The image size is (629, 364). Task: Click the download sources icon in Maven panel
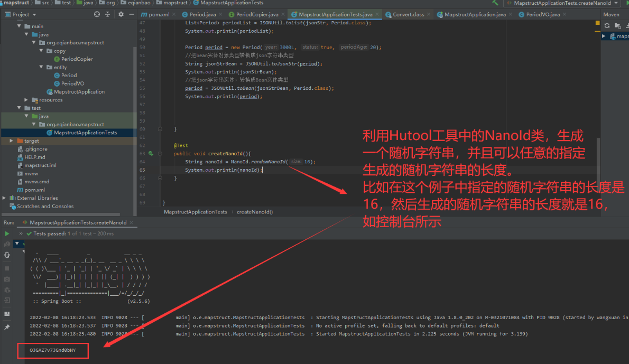point(627,25)
